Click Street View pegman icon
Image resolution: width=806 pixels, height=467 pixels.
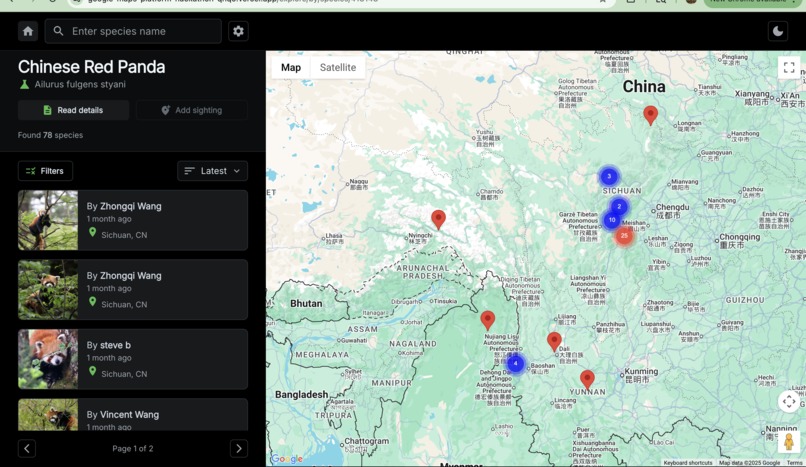pyautogui.click(x=789, y=442)
